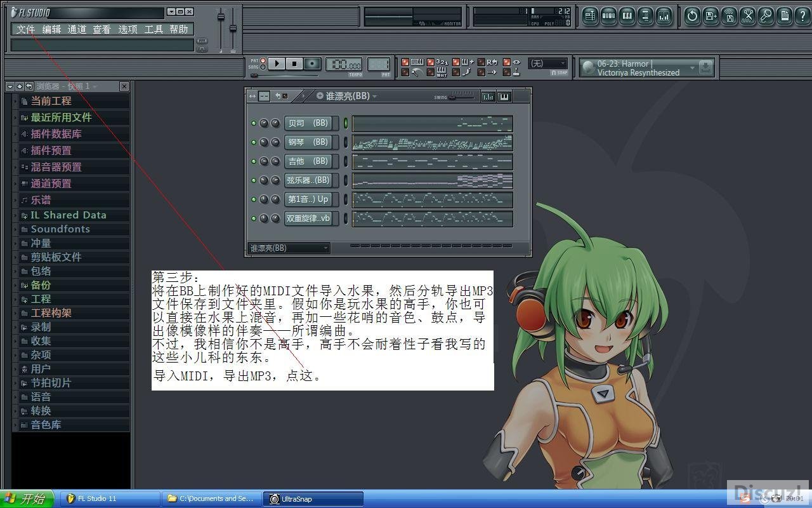Open the project info document icon

(x=784, y=17)
